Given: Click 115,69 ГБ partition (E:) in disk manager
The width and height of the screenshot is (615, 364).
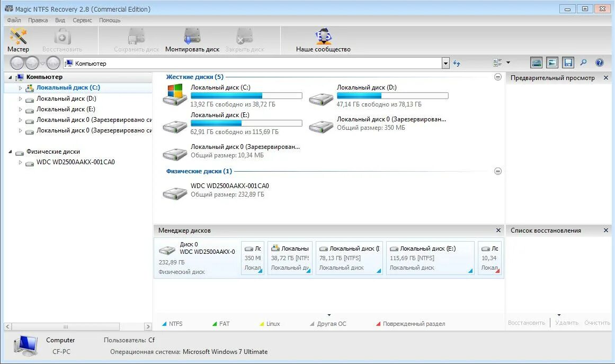Looking at the screenshot, I should (430, 258).
